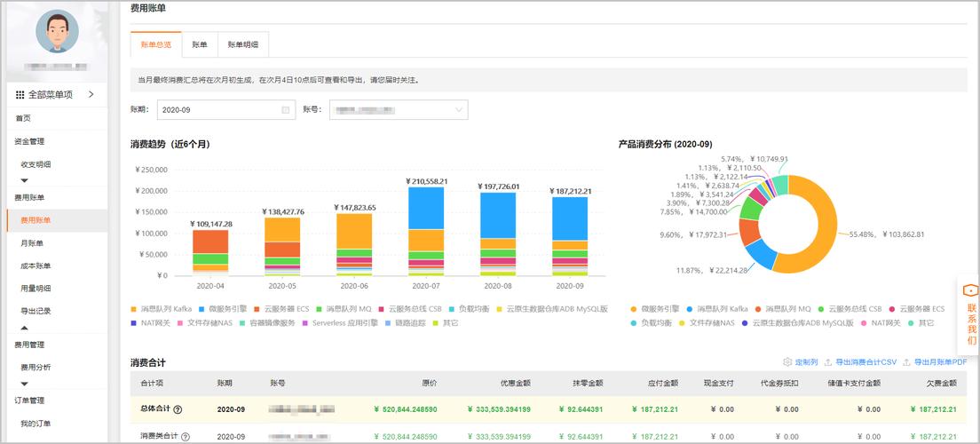Screen dimensions: 980x444
Task: Click purple NAT网关 swatch in trend legend
Action: (x=134, y=323)
